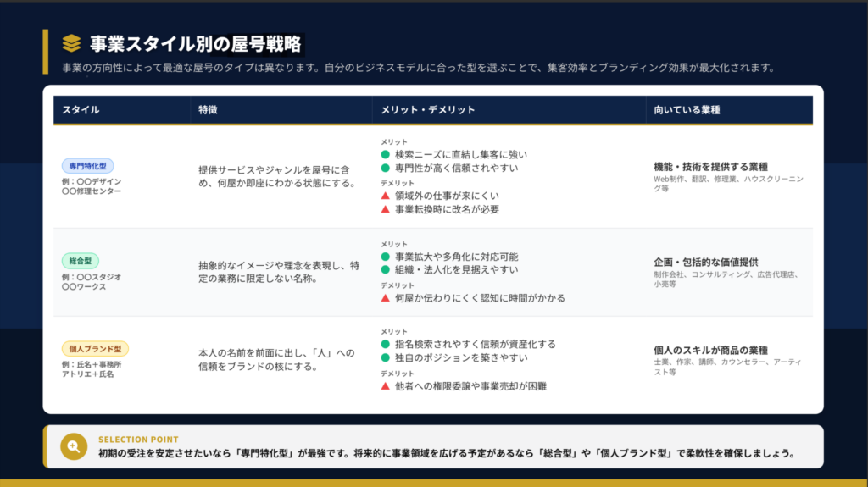Click the green circle beside 指名検索されやすく信頼が資産化する

386,344
